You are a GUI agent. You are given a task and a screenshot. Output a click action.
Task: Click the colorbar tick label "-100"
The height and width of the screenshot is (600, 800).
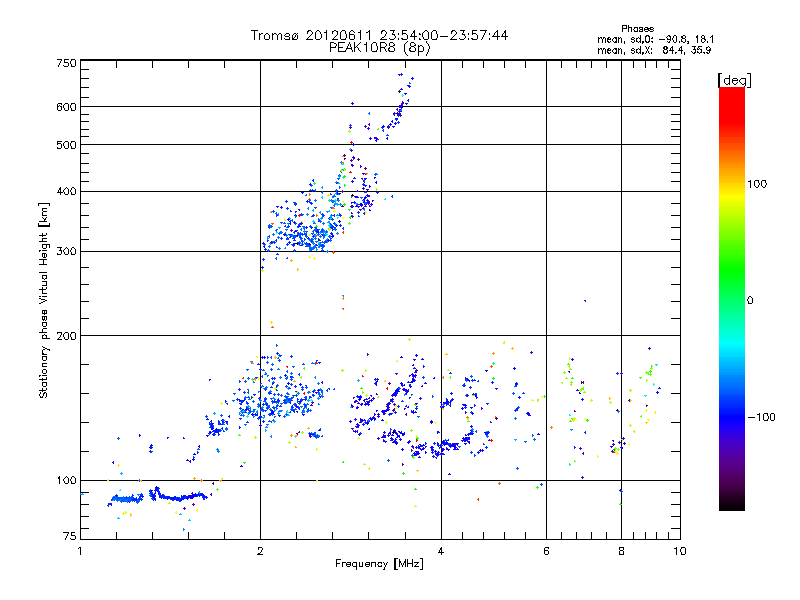761,417
